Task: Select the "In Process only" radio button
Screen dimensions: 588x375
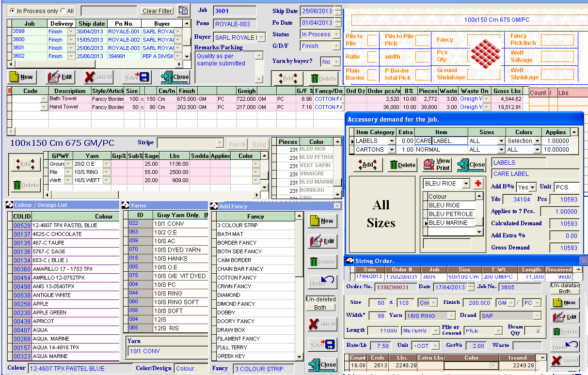Action: 13,11
